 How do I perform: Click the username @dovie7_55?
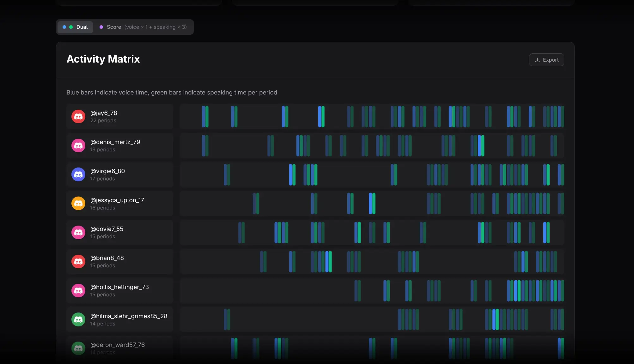(x=107, y=229)
